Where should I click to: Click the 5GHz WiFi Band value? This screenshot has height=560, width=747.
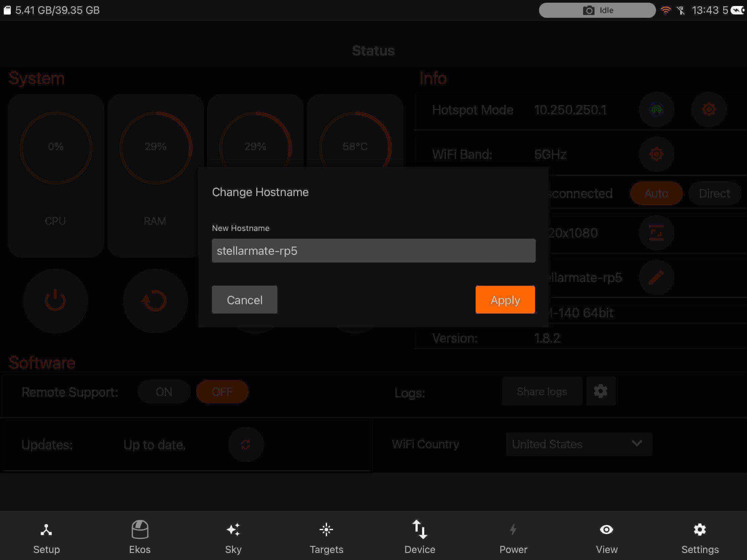(550, 154)
